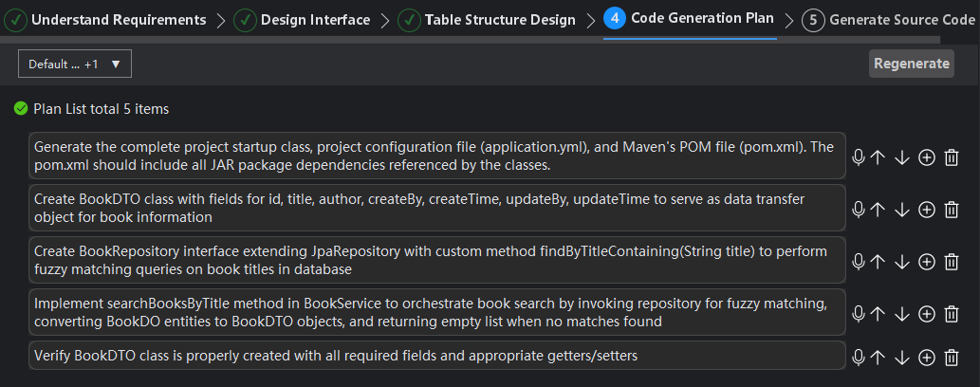Add a plan item after searchBooksByTitle row
Image resolution: width=980 pixels, height=387 pixels.
coord(927,314)
